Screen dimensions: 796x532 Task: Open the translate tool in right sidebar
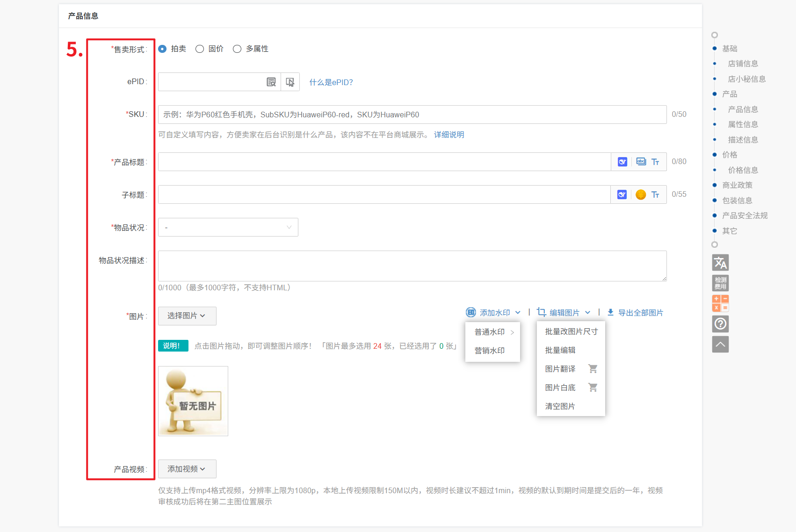coord(720,263)
